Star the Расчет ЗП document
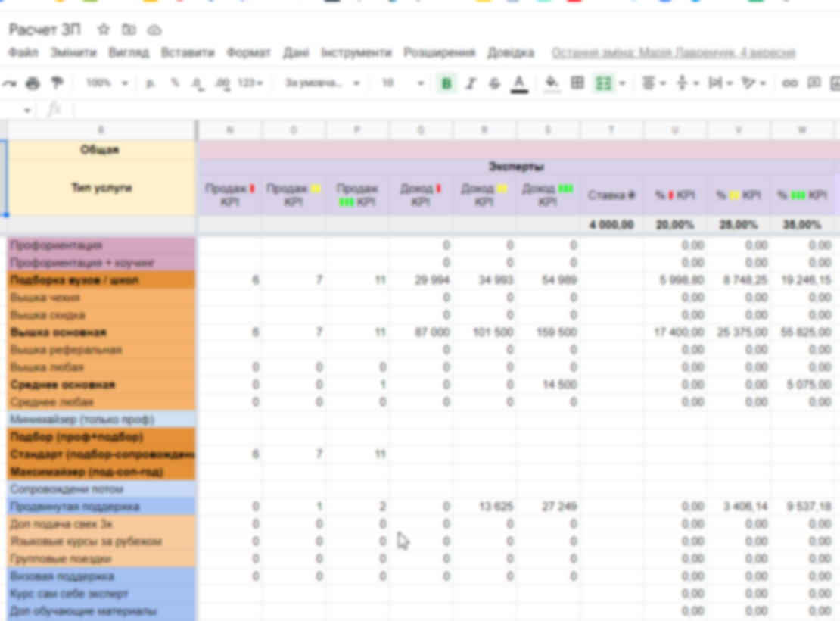This screenshot has width=840, height=621. (x=104, y=30)
